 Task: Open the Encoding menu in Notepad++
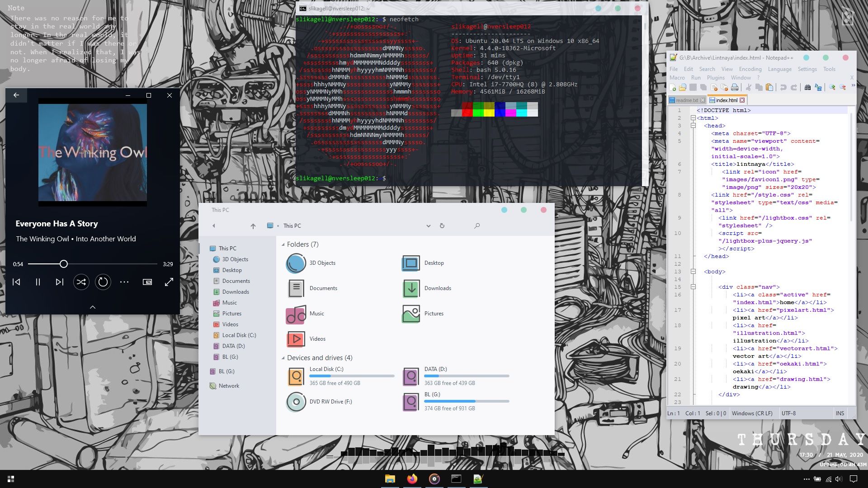(750, 69)
